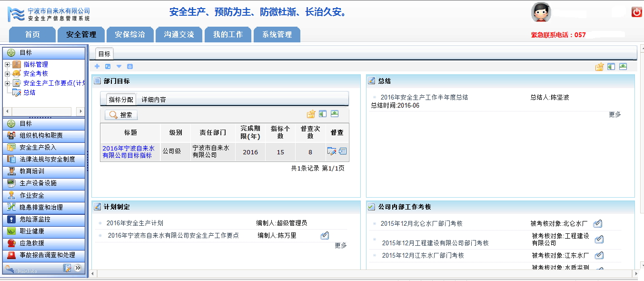
Task: Click the star-folder icon above the 总结 panel
Action: point(600,67)
